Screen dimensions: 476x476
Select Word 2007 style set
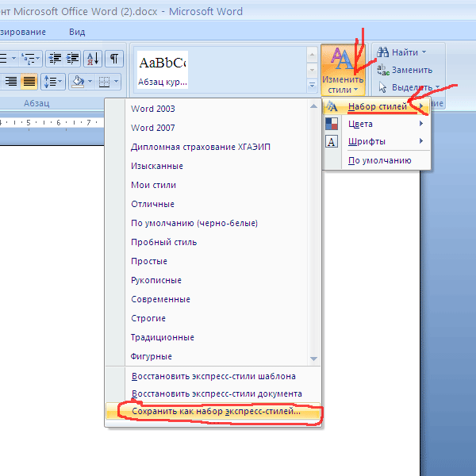(x=152, y=128)
